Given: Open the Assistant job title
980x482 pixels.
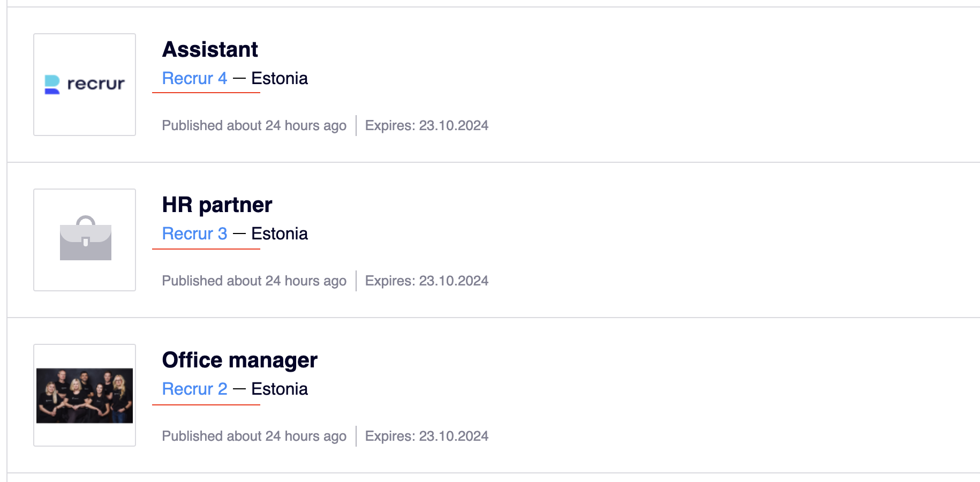Looking at the screenshot, I should coord(210,50).
